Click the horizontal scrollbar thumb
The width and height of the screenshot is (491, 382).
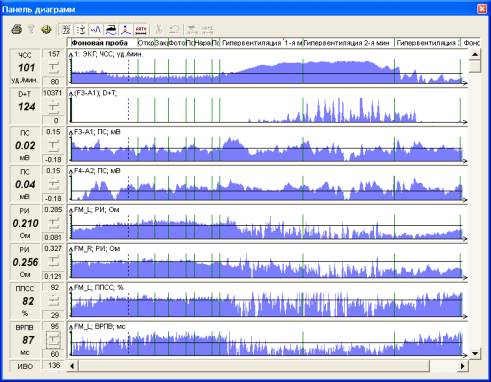tap(253, 366)
